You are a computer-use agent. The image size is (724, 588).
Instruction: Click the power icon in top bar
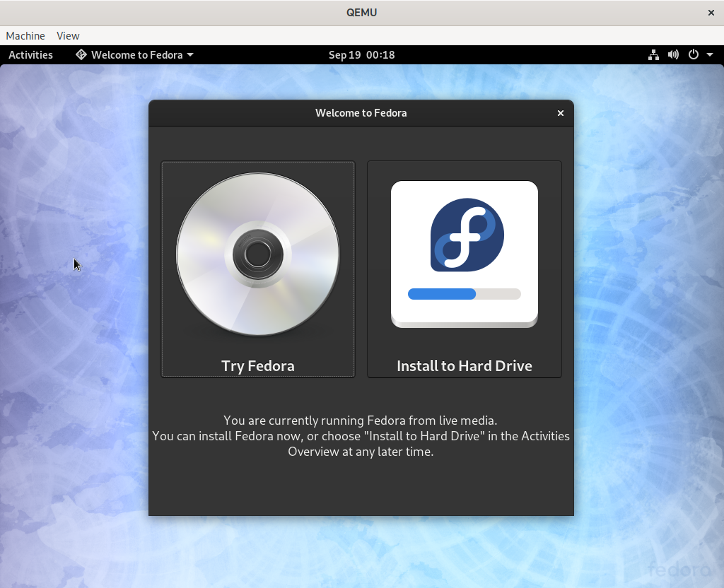pyautogui.click(x=693, y=55)
